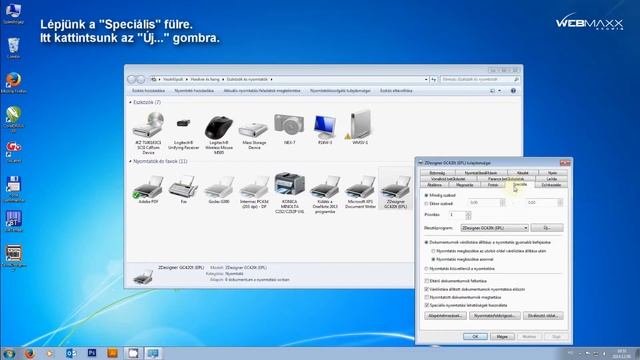This screenshot has width=640, height=360.
Task: Open the view options dropdown arrow
Action: point(500,91)
